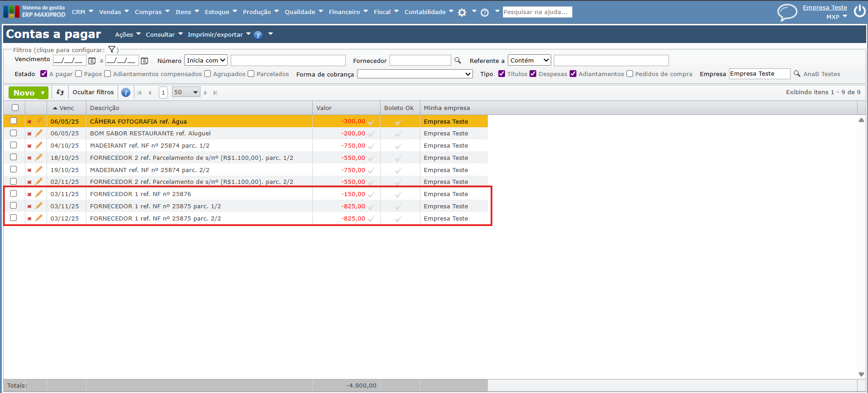This screenshot has width=868, height=393.
Task: Go to last page of results
Action: (x=215, y=93)
